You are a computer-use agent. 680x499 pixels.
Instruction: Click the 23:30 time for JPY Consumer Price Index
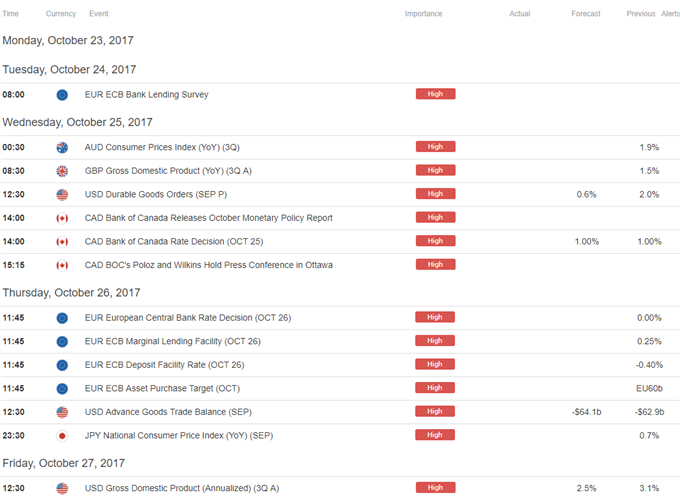(13, 435)
